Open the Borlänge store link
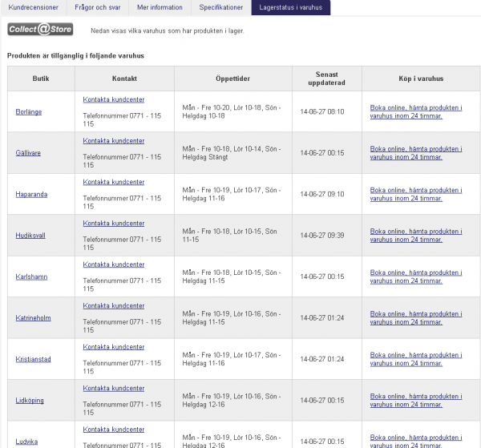This screenshot has height=448, width=481. (x=29, y=111)
